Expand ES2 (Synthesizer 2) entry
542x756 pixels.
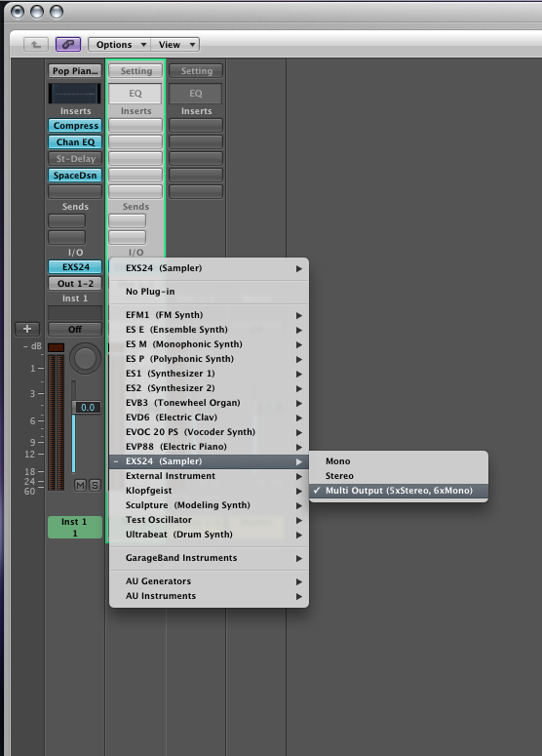coord(209,388)
